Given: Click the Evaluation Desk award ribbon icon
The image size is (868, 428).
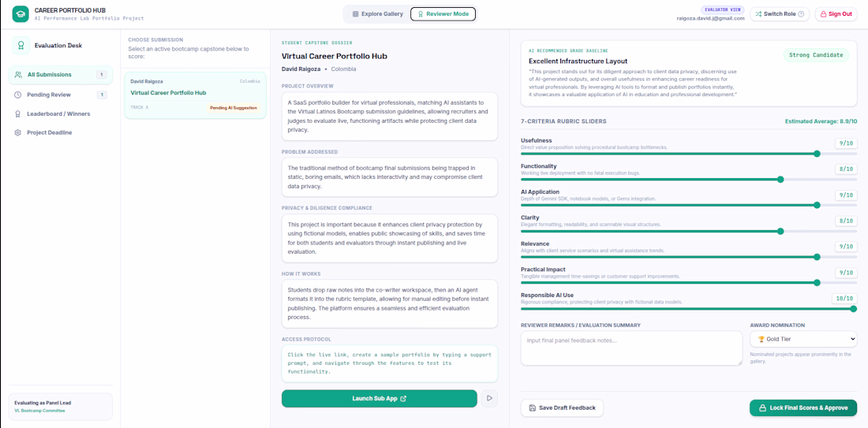Looking at the screenshot, I should point(21,46).
